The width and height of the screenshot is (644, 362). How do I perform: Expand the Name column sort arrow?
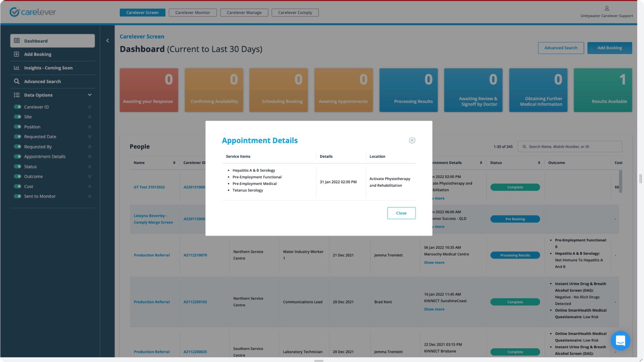pos(174,163)
